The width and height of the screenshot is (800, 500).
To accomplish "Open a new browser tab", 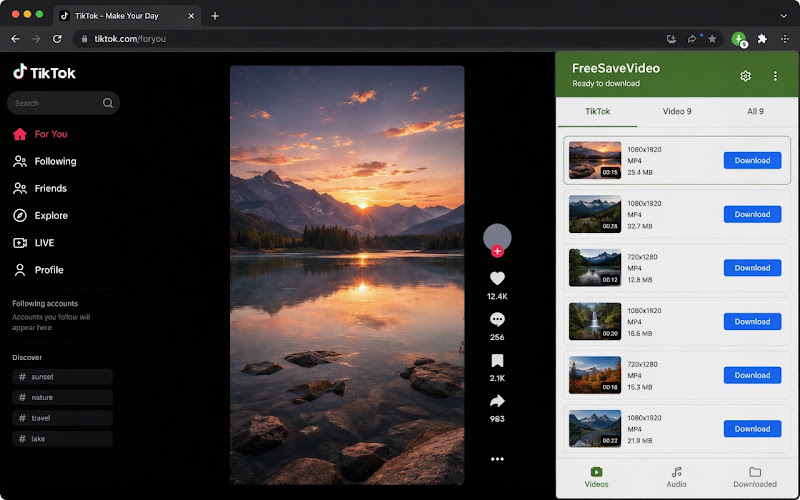I will pyautogui.click(x=215, y=16).
